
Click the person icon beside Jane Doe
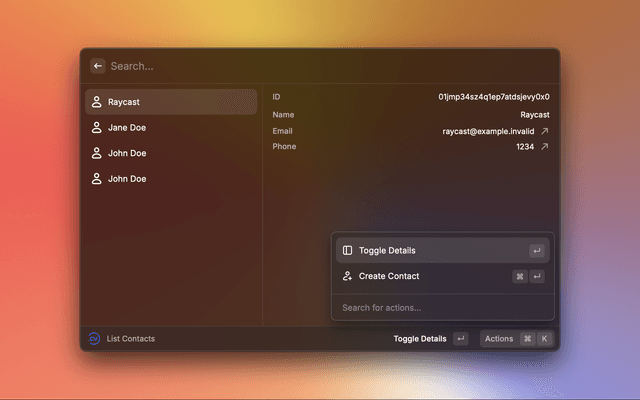click(96, 128)
